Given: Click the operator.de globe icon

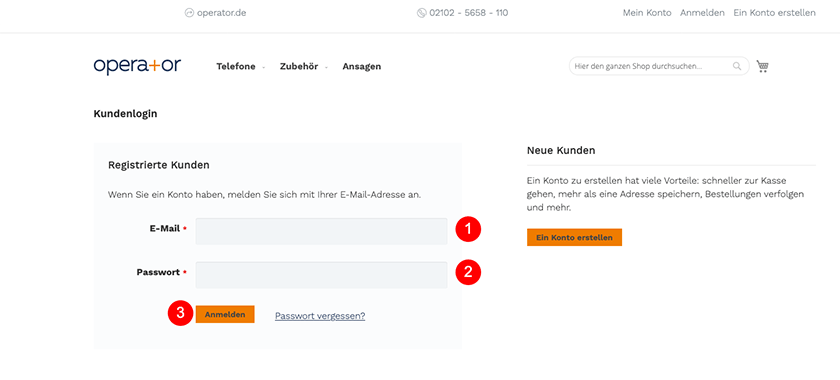Looking at the screenshot, I should click(189, 13).
